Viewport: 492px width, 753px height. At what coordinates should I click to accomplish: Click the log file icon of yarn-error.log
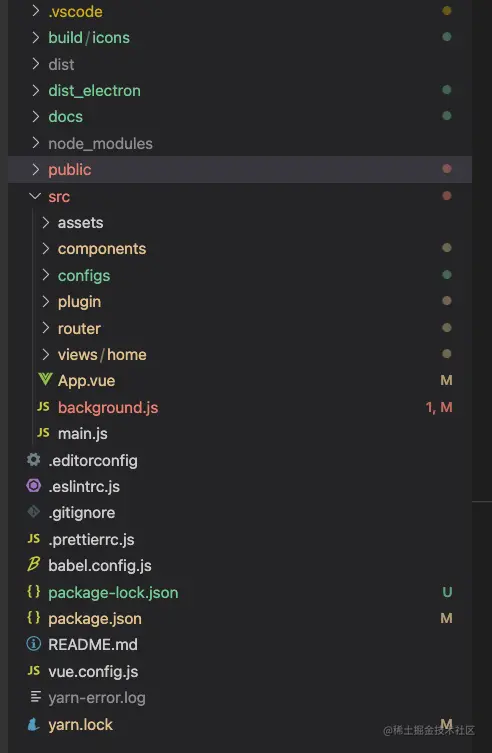36,697
